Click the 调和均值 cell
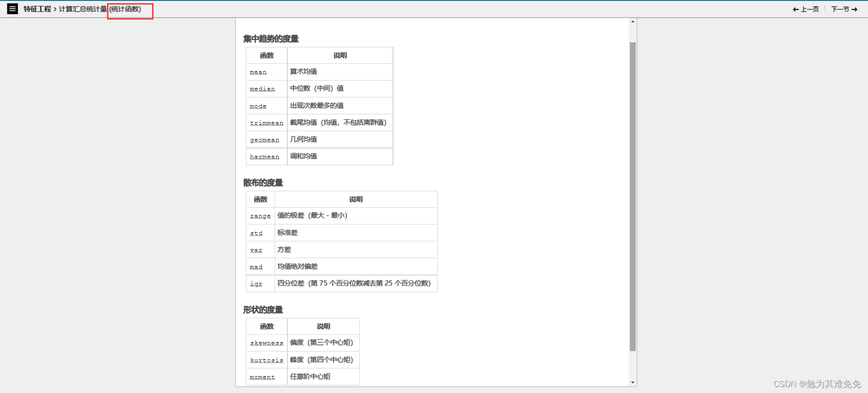 [340, 156]
